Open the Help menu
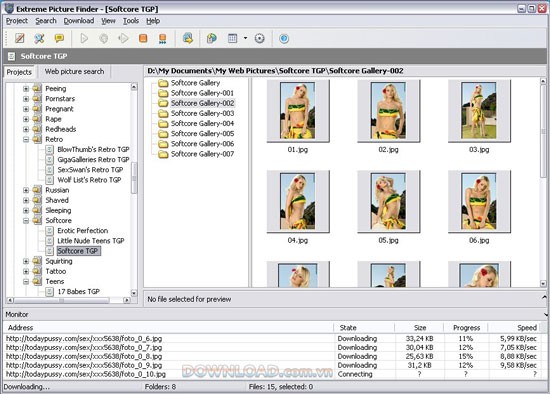This screenshot has height=394, width=550. coord(153,21)
